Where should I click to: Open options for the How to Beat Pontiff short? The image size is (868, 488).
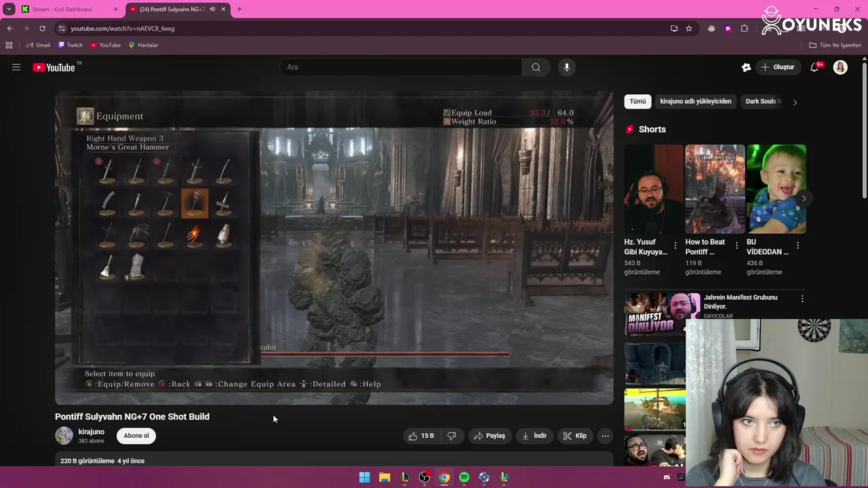(x=736, y=245)
